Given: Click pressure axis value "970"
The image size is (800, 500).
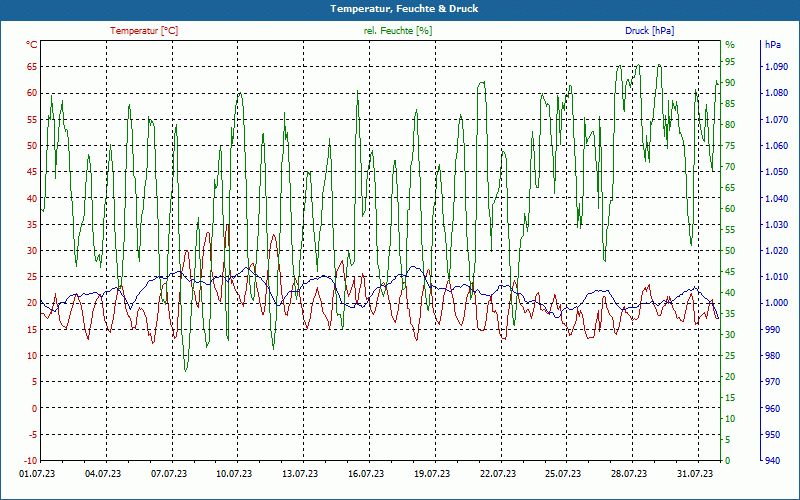Looking at the screenshot, I should (x=773, y=382).
